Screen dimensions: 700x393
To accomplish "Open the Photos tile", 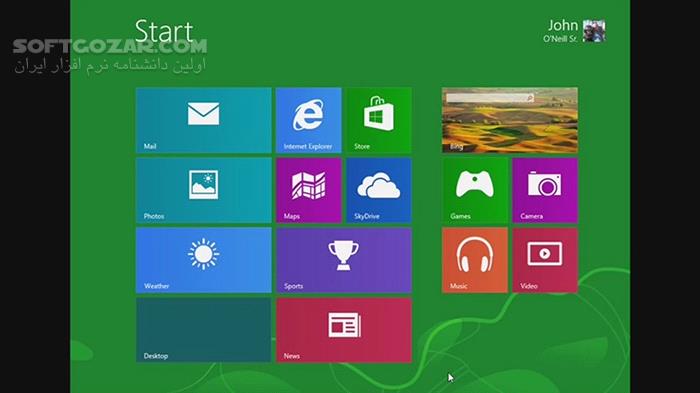I will [x=204, y=190].
